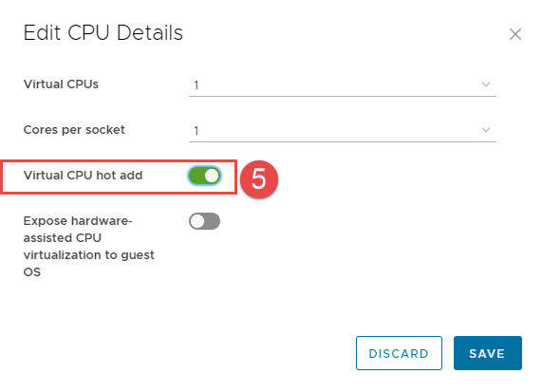Save the CPU settings
This screenshot has width=542, height=392.
point(487,353)
